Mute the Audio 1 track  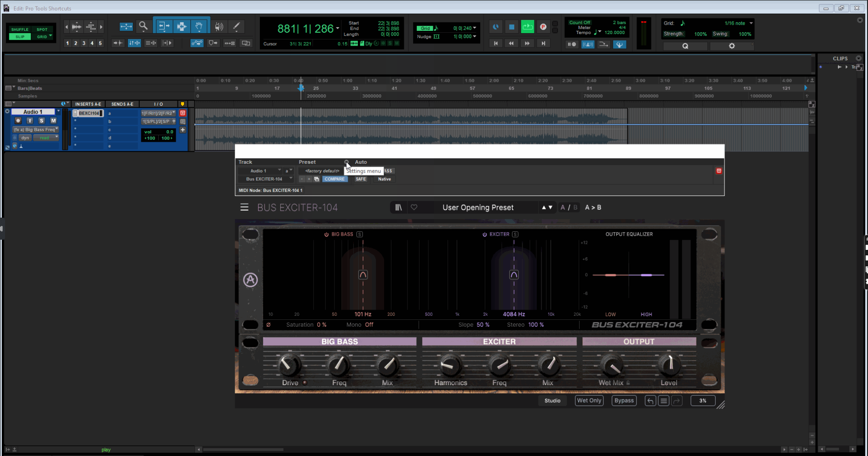[53, 121]
